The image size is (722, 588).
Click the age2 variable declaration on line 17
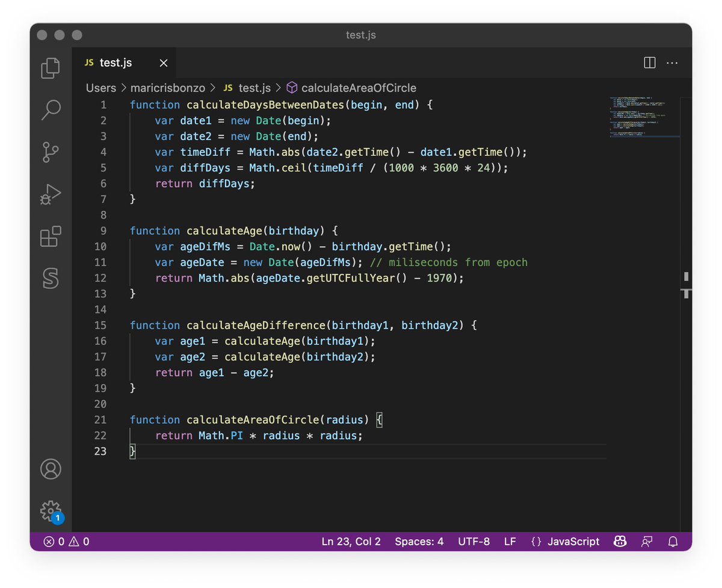pos(193,357)
